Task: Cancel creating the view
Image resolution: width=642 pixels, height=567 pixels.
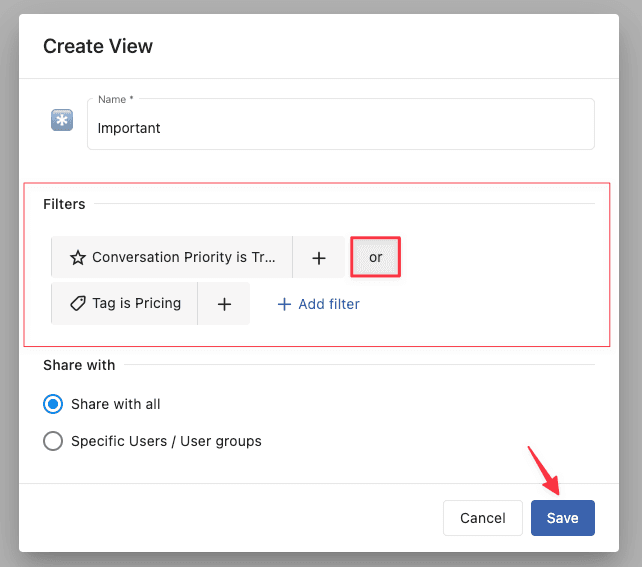Action: click(482, 518)
